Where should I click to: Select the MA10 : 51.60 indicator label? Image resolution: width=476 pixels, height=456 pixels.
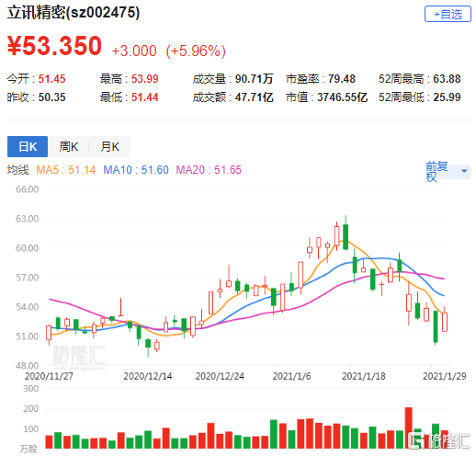[x=136, y=169]
